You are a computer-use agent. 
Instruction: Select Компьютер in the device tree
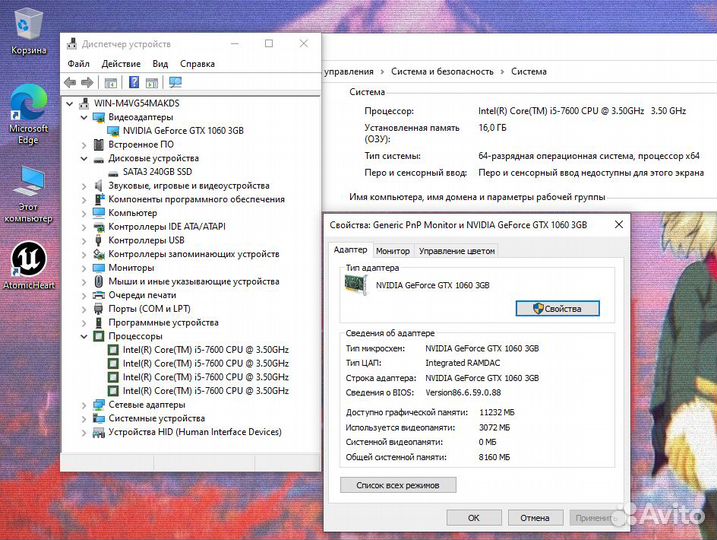click(133, 213)
